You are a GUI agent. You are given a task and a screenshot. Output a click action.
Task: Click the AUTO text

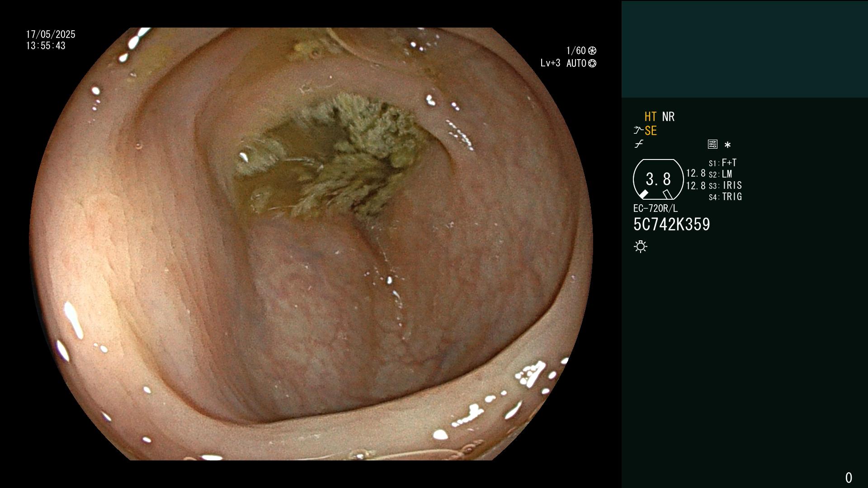click(576, 63)
